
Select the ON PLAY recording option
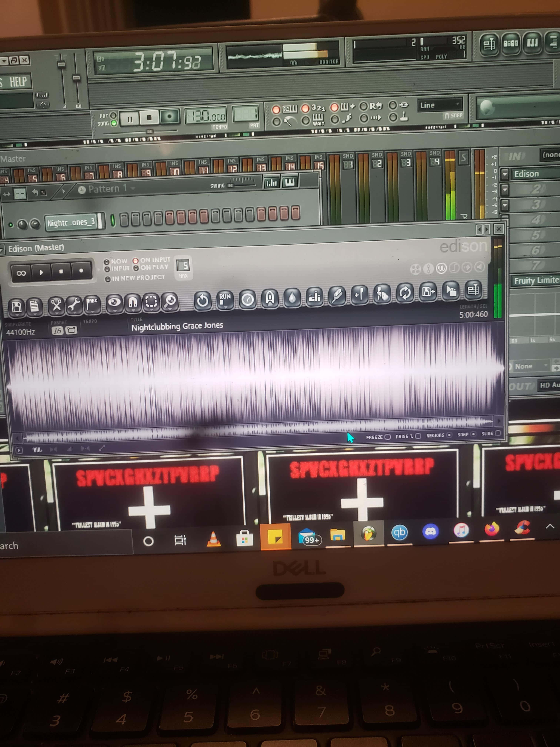tap(136, 268)
